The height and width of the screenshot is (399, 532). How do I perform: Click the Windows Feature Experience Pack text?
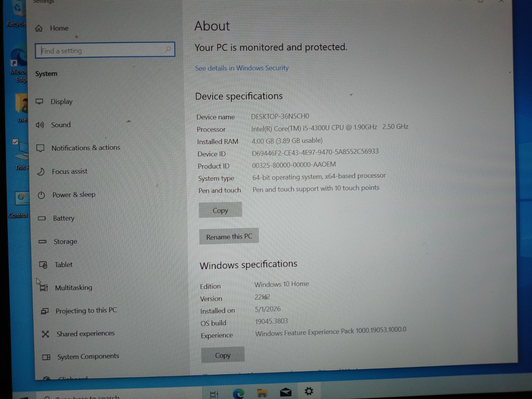[x=331, y=332]
